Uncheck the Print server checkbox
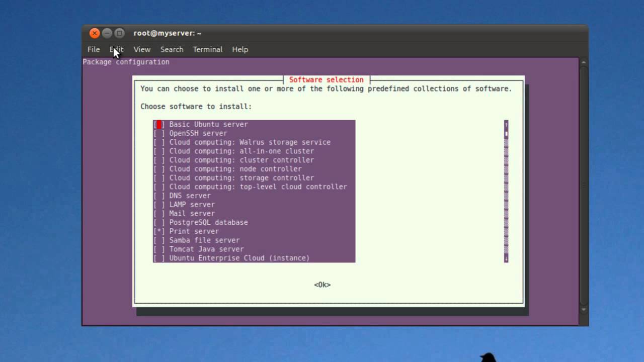The height and width of the screenshot is (362, 644). 159,231
